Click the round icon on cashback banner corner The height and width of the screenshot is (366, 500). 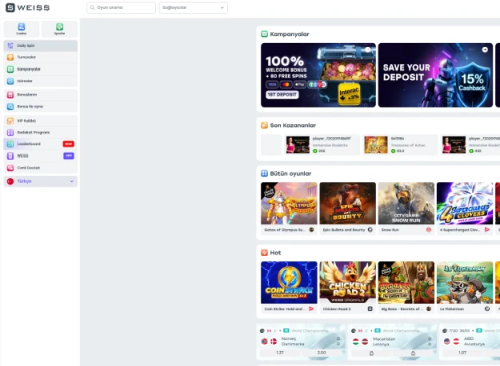coord(485,50)
